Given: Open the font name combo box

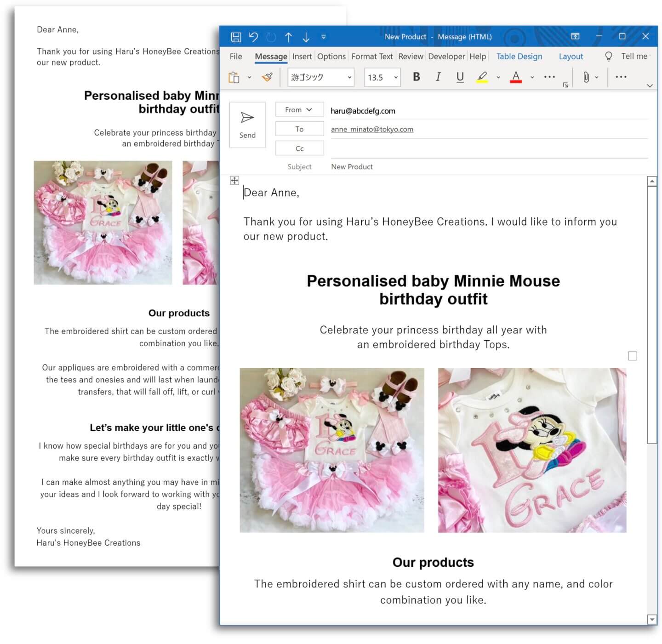Looking at the screenshot, I should (x=321, y=77).
